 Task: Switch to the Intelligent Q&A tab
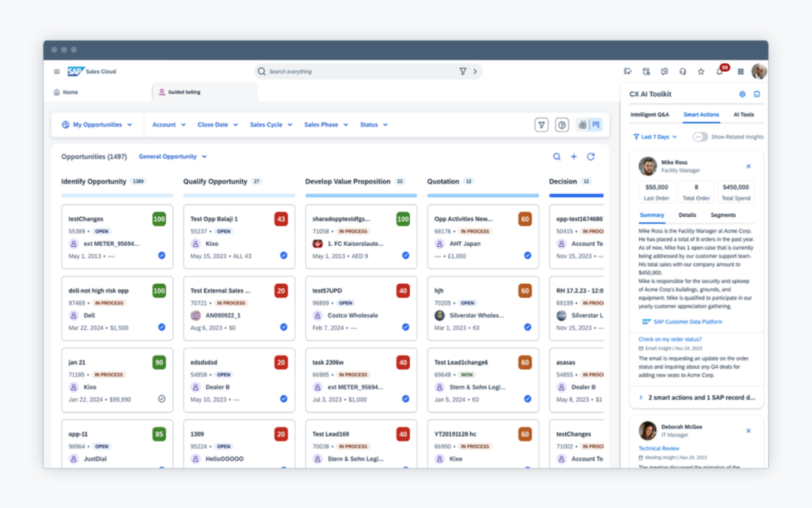650,114
